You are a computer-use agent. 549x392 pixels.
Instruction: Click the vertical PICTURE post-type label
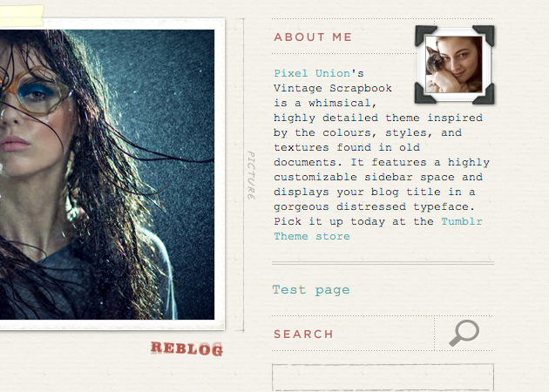coord(251,175)
